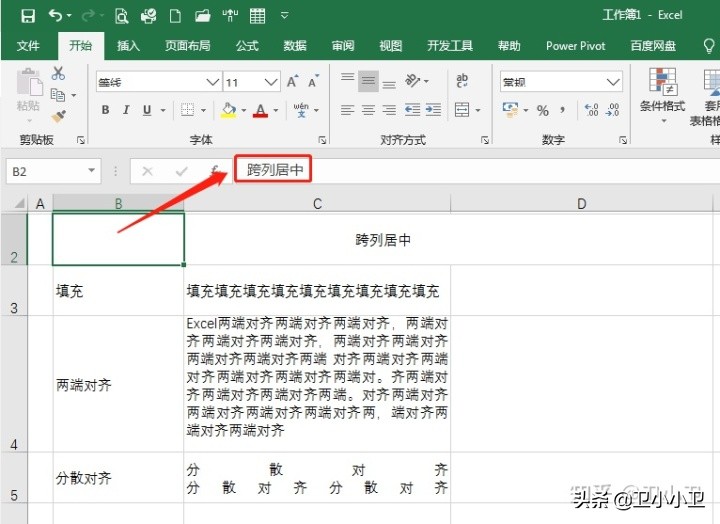The height and width of the screenshot is (524, 720).
Task: Click the wén phonetic guide icon
Action: click(x=301, y=110)
